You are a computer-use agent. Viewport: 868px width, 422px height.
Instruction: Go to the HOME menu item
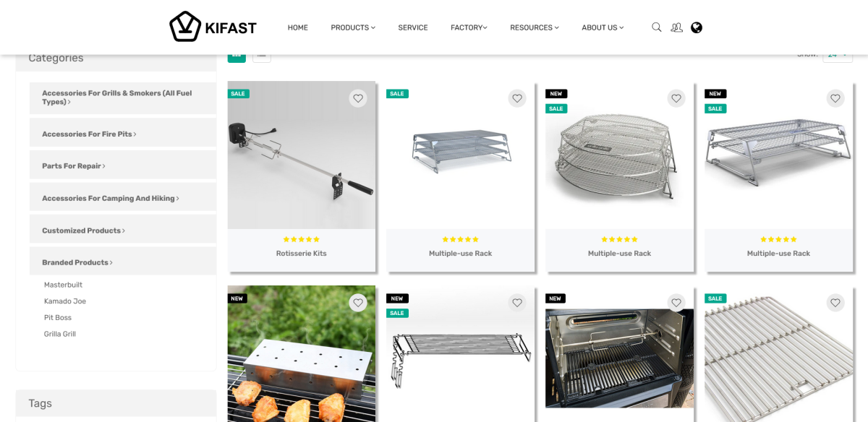point(298,27)
